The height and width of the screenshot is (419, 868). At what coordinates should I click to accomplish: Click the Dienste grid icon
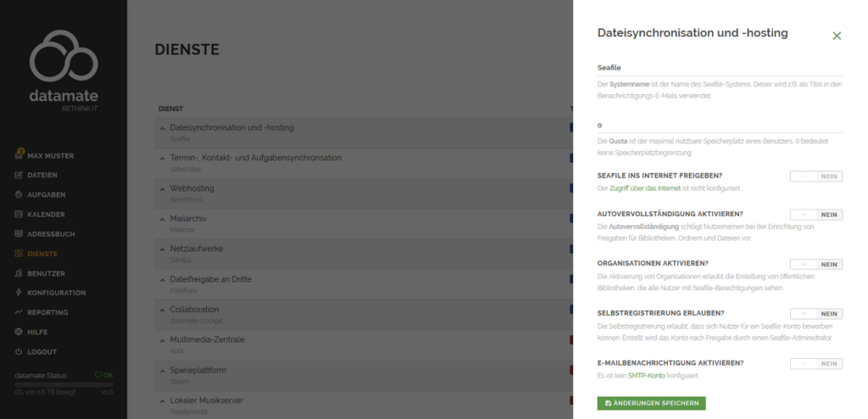[19, 254]
